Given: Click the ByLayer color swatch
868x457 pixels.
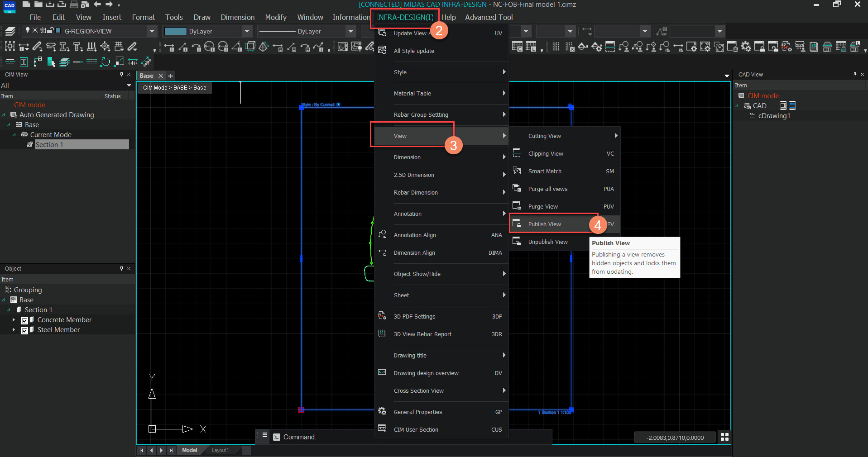Looking at the screenshot, I should pyautogui.click(x=175, y=31).
